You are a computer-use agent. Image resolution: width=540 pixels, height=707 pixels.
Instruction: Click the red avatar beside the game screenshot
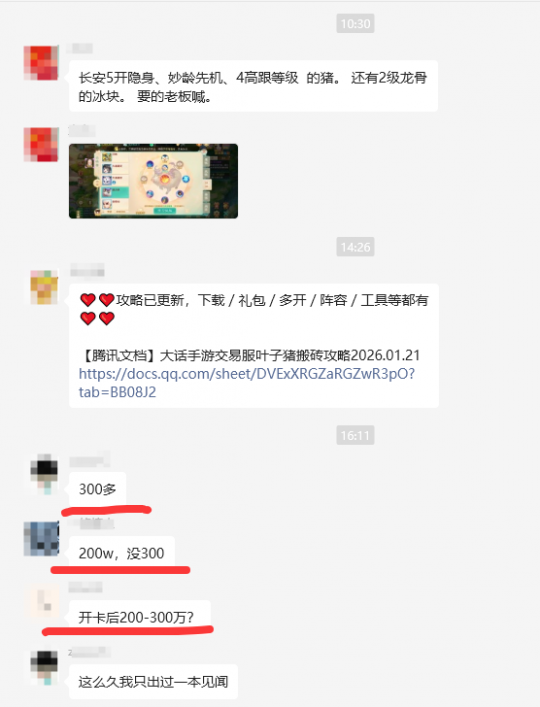pyautogui.click(x=41, y=144)
